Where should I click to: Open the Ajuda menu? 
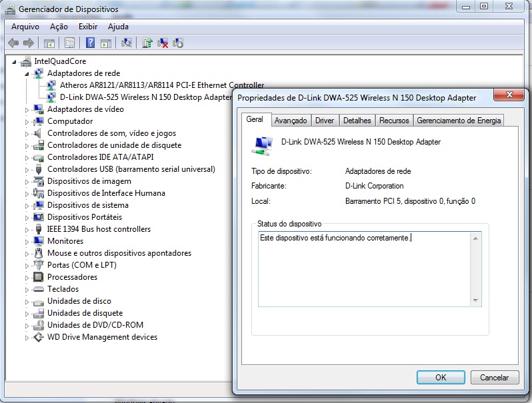pos(118,27)
